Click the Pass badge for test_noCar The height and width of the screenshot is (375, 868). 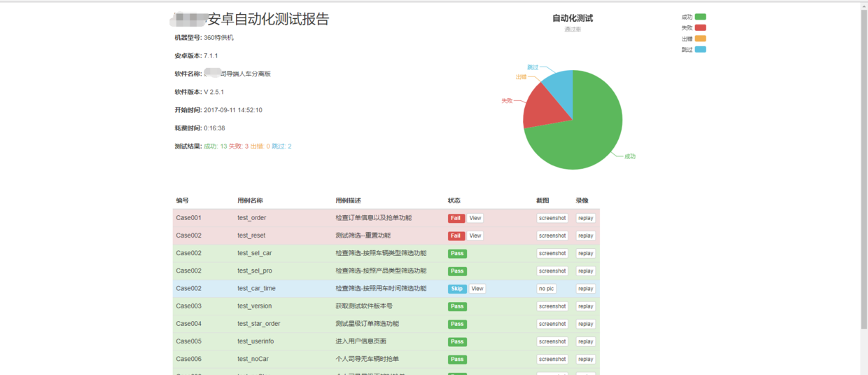457,359
